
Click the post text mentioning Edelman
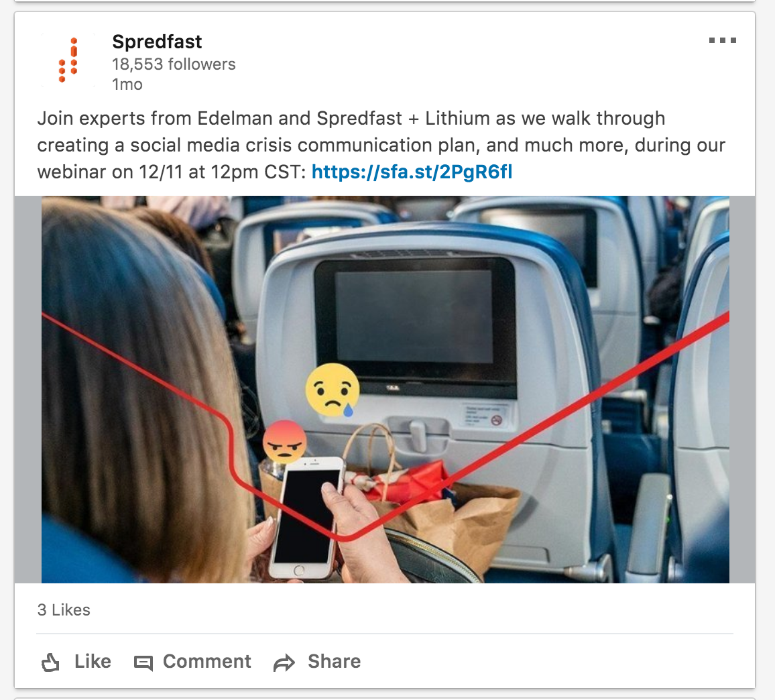381,145
